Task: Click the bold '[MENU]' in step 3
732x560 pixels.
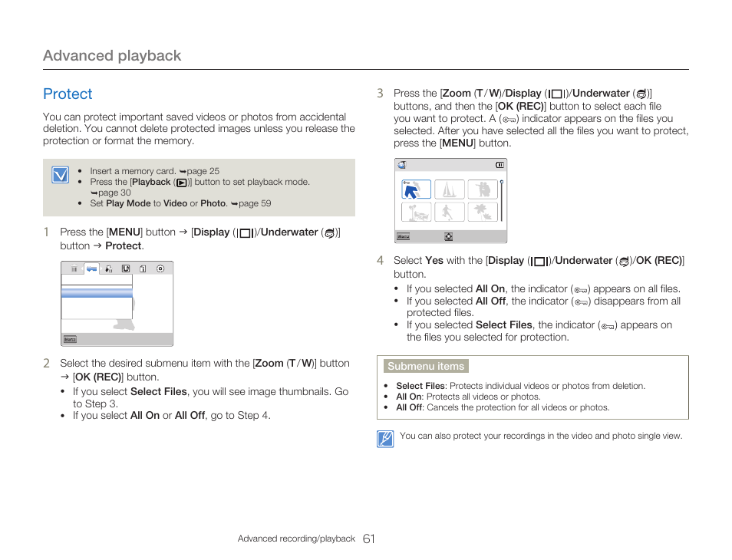Action: point(457,143)
